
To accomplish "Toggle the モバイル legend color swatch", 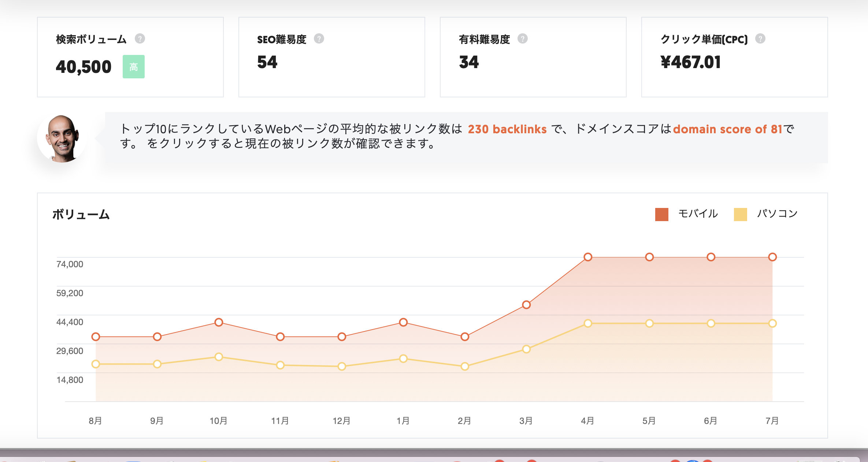I will [x=661, y=215].
